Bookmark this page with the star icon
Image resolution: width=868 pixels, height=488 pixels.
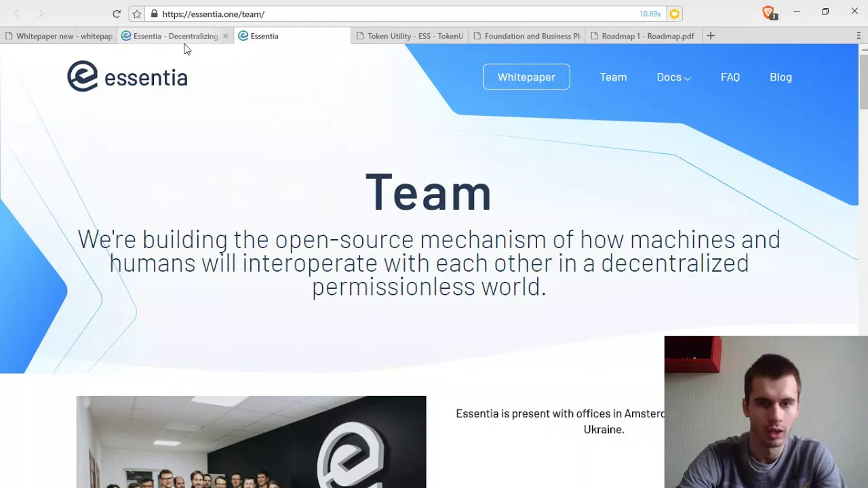(x=137, y=14)
